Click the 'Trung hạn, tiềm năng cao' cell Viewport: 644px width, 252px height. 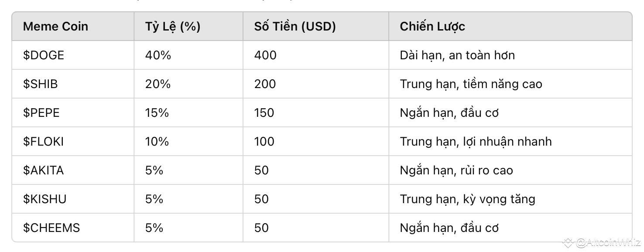coord(510,84)
